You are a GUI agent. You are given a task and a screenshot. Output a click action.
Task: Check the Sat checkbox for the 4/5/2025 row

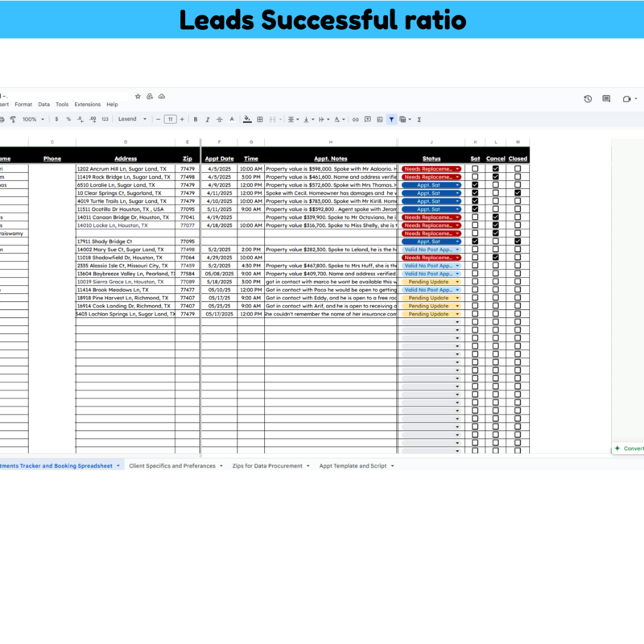[x=475, y=169]
